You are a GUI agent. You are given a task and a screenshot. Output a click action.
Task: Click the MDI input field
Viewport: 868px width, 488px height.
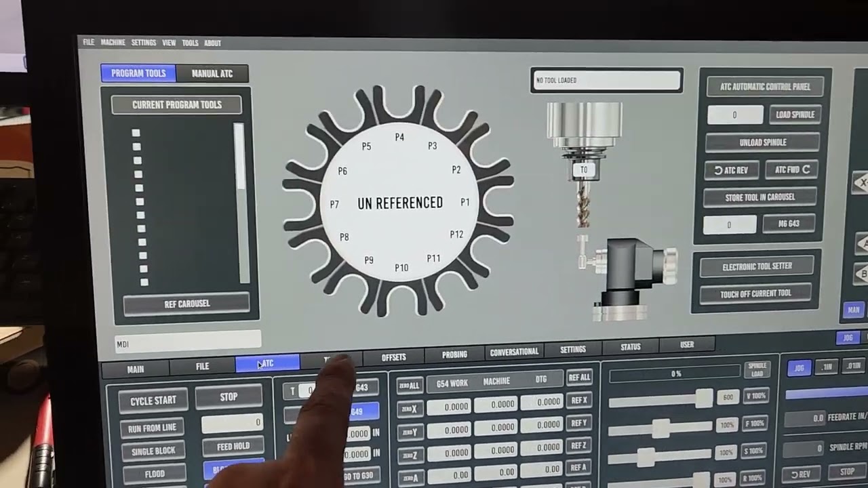[188, 341]
